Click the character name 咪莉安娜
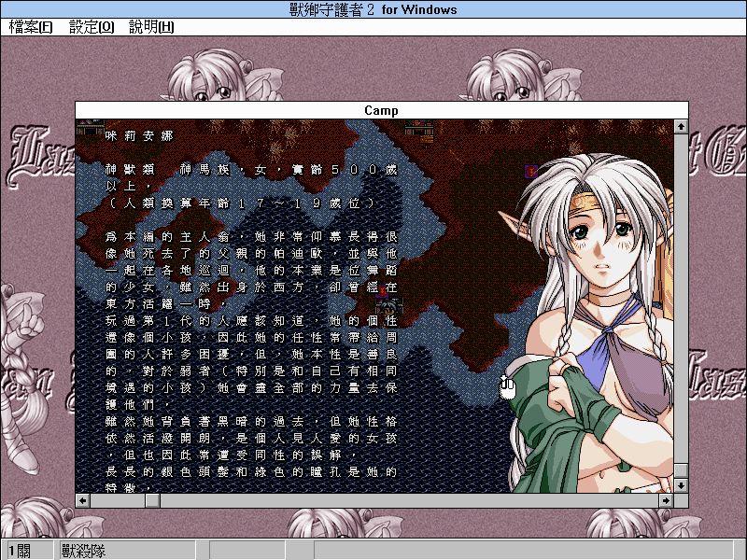Viewport: 747px width, 560px height. pos(138,136)
